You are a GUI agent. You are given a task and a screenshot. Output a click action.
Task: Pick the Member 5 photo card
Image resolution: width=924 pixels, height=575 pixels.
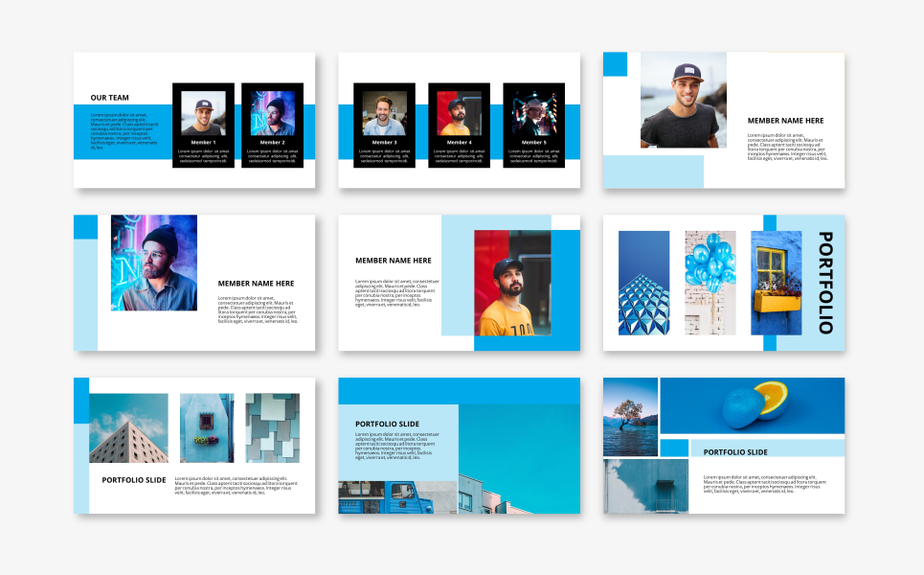[x=533, y=125]
